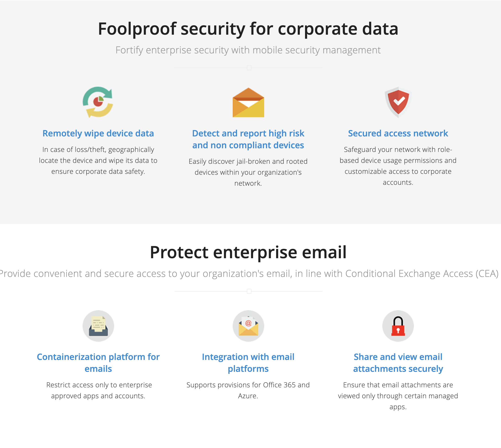501x448 pixels.
Task: Click the 'Protect enterprise email' heading
Action: [x=248, y=252]
